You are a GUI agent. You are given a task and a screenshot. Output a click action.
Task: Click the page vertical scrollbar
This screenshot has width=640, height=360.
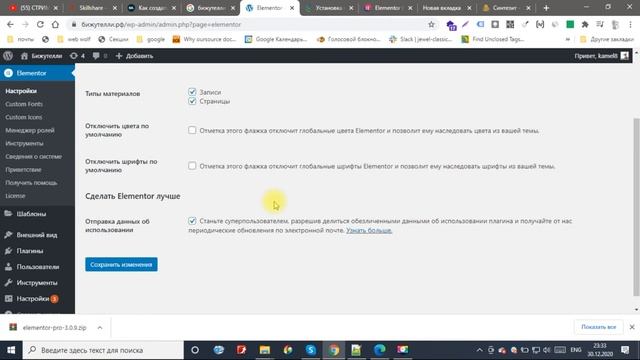click(x=636, y=207)
